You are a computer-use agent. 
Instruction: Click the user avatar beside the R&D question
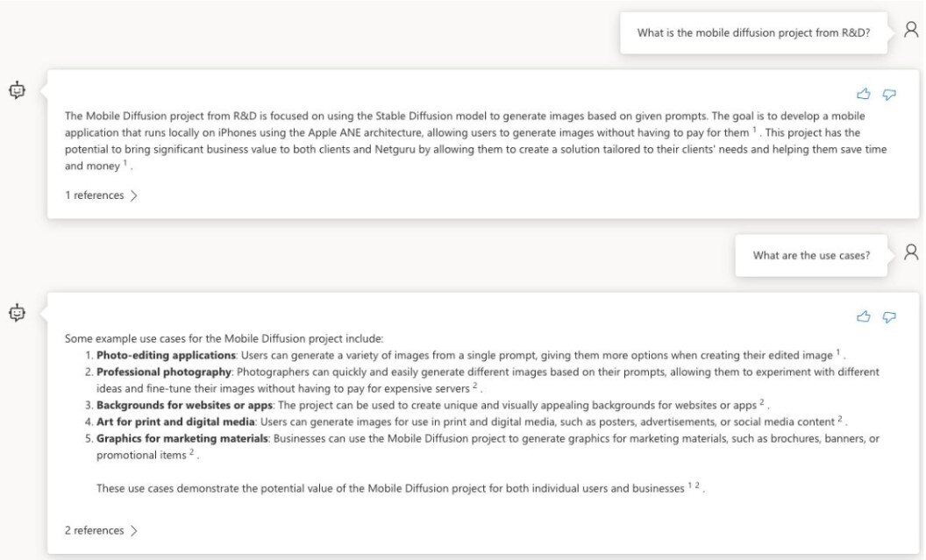[x=911, y=30]
